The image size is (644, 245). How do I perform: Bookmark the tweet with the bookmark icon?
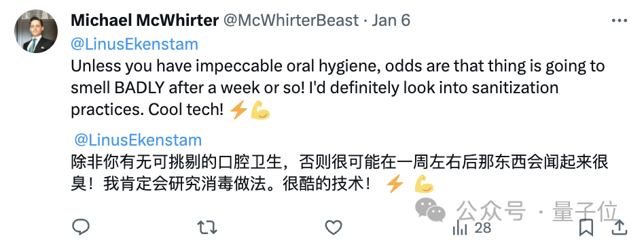[x=586, y=228]
